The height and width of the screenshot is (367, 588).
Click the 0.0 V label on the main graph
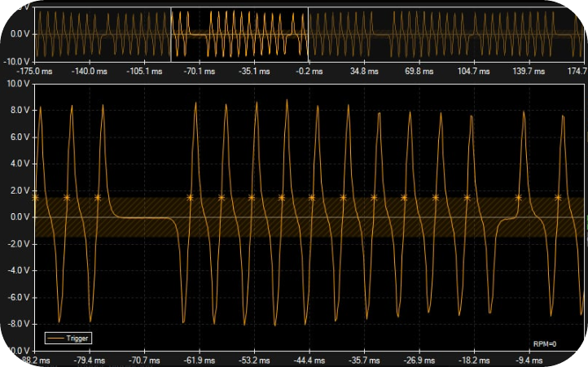coord(20,217)
